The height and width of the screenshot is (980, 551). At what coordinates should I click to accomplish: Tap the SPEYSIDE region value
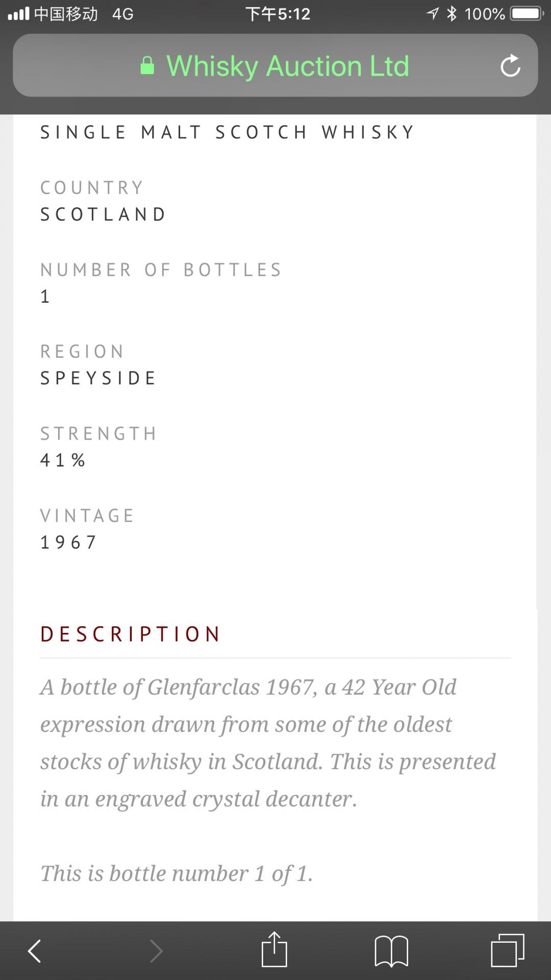(98, 378)
